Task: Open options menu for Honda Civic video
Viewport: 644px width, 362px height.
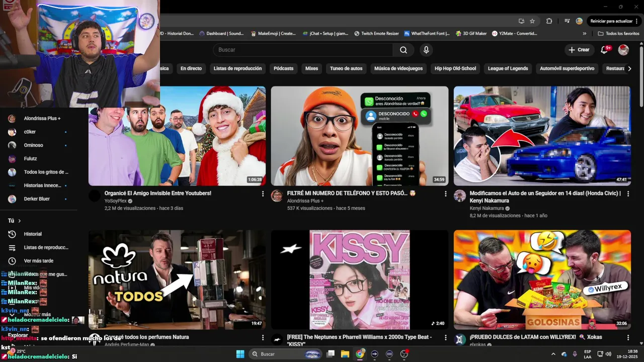Action: pyautogui.click(x=628, y=194)
